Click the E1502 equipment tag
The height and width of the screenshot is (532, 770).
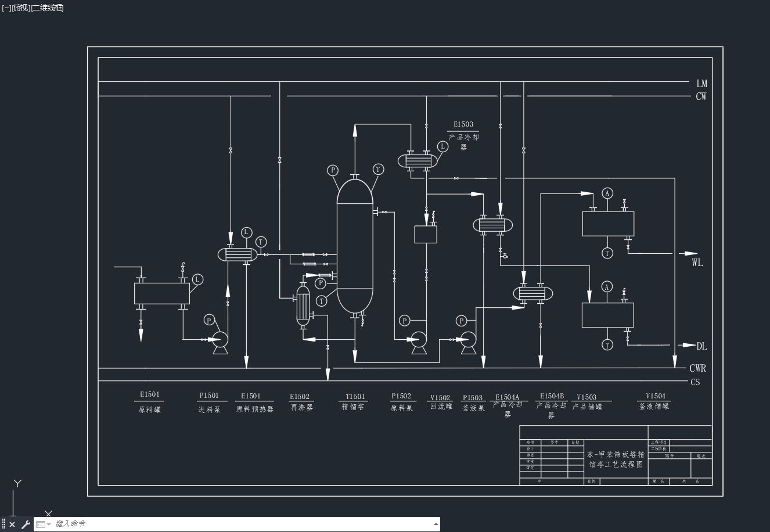pyautogui.click(x=300, y=397)
